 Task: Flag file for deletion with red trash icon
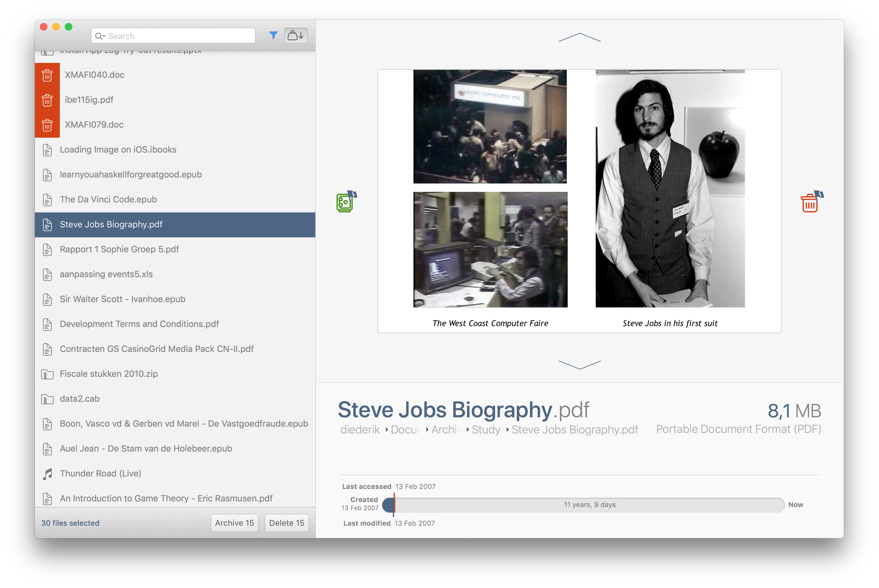811,202
